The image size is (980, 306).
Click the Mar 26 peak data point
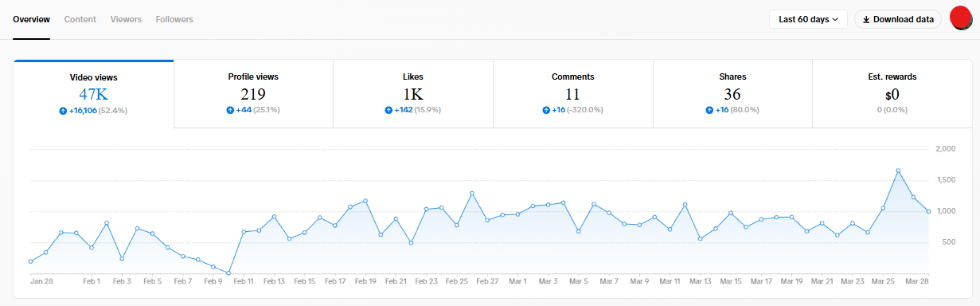point(898,171)
